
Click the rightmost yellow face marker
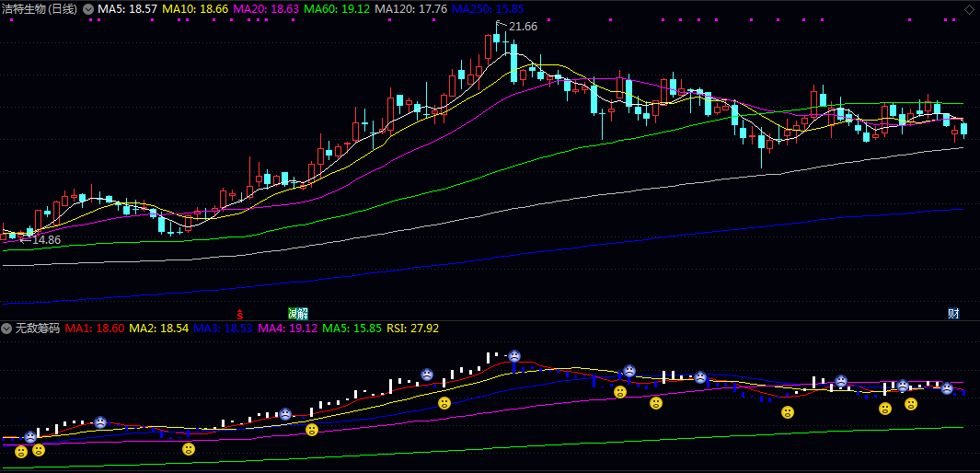coord(911,404)
